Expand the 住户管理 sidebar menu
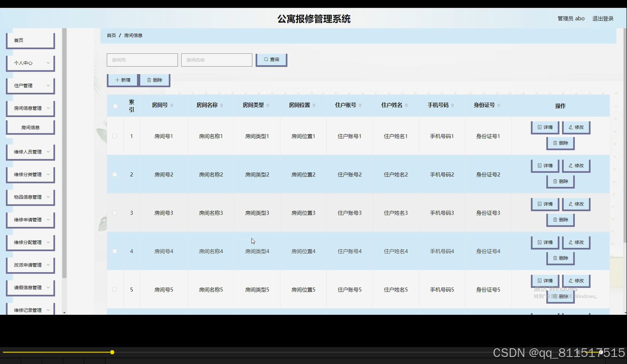This screenshot has width=627, height=364. pyautogui.click(x=30, y=86)
